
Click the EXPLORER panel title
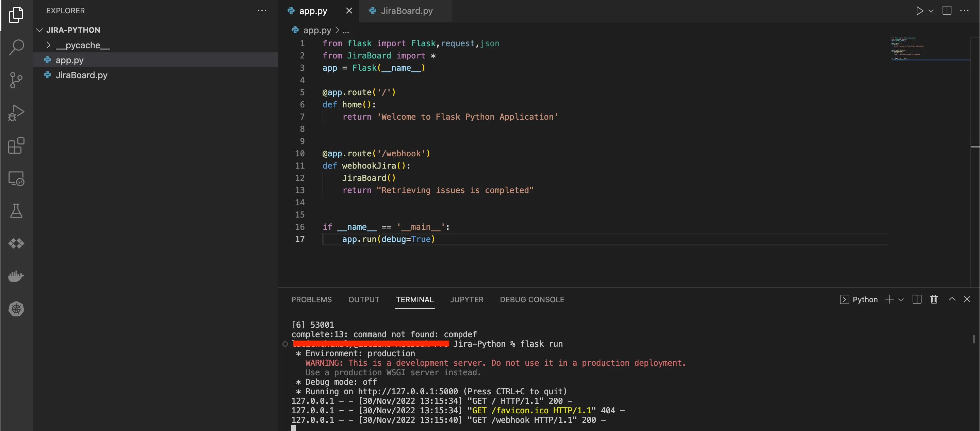[65, 11]
